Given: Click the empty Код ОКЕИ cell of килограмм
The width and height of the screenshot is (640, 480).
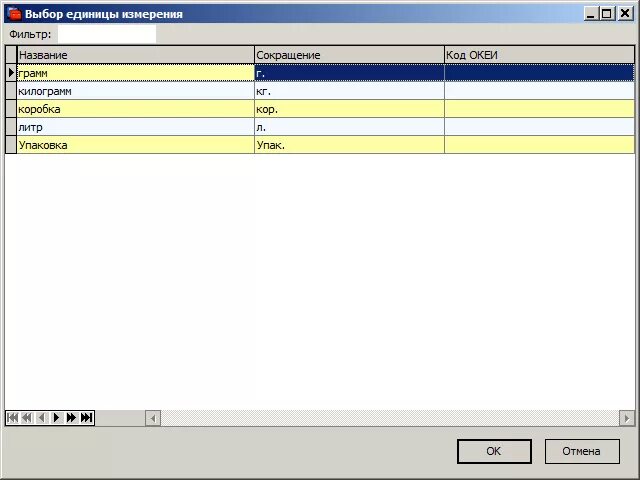Looking at the screenshot, I should point(539,91).
